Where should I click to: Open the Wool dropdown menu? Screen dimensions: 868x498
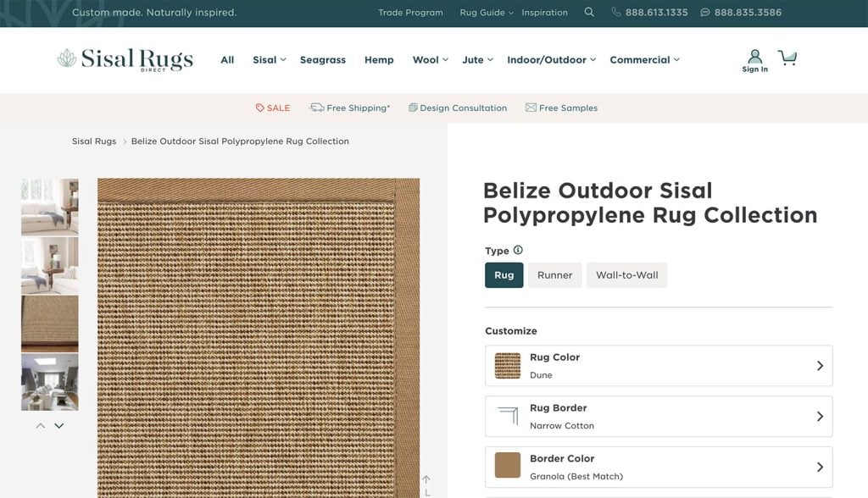click(x=429, y=59)
